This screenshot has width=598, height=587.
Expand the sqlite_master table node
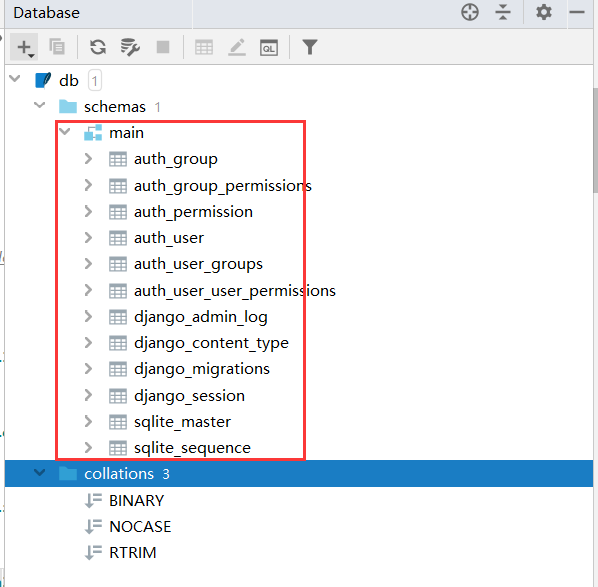pyautogui.click(x=88, y=421)
